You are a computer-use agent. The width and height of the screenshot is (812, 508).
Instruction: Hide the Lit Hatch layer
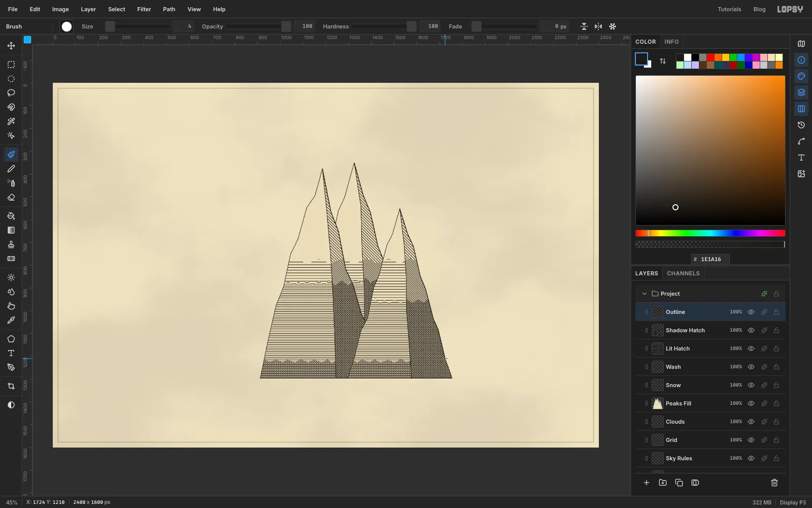751,348
